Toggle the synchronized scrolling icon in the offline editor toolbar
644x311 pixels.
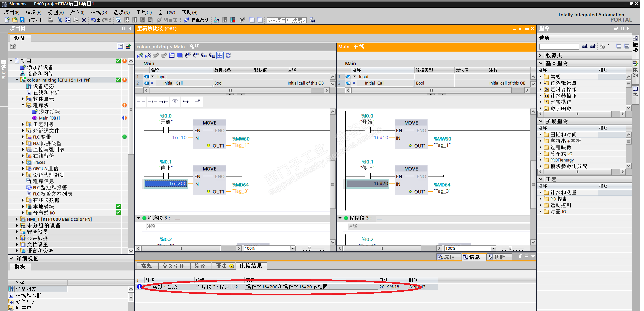coord(220,55)
